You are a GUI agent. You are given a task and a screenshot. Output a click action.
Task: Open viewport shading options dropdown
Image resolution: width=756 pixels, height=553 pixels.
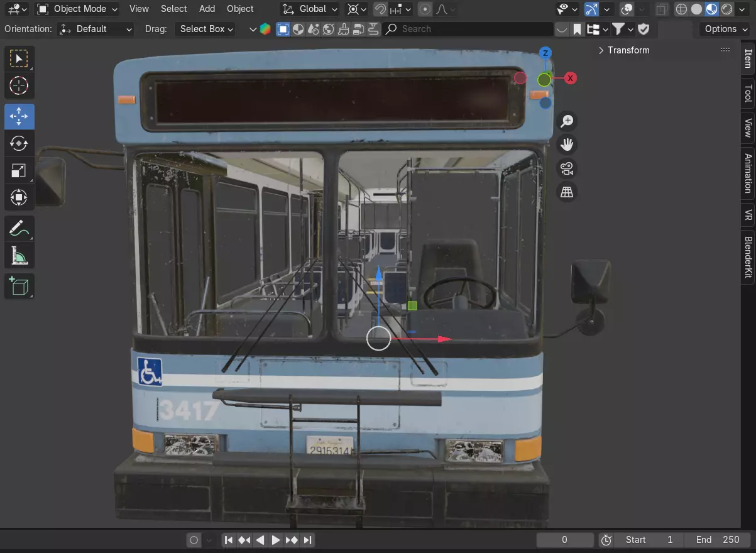tap(743, 9)
